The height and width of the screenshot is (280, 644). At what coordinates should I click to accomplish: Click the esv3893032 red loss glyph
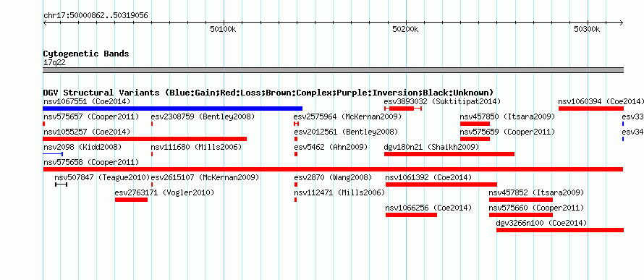(x=403, y=109)
